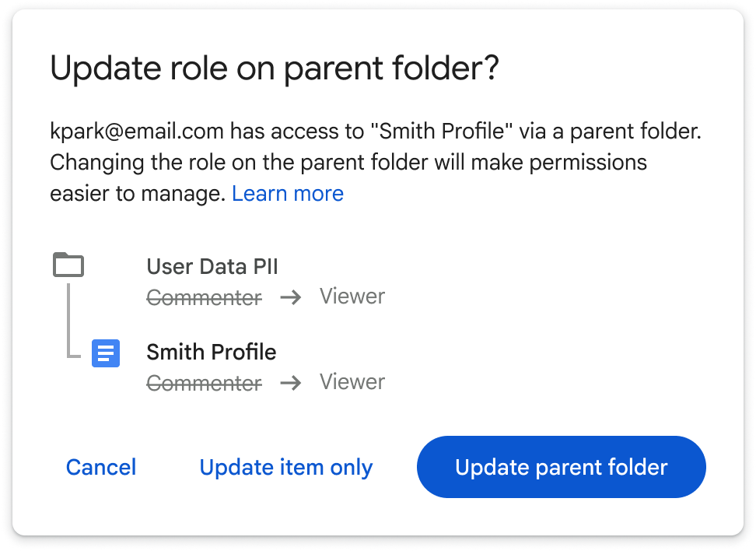The image size is (756, 551).
Task: Click the new Viewer role for User Data PII
Action: pyautogui.click(x=352, y=297)
